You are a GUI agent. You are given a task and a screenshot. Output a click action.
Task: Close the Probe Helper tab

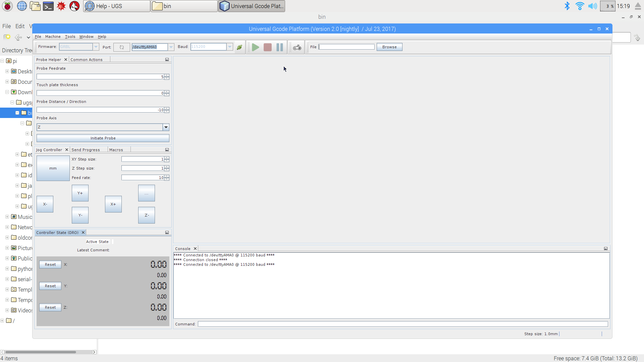[x=66, y=60]
